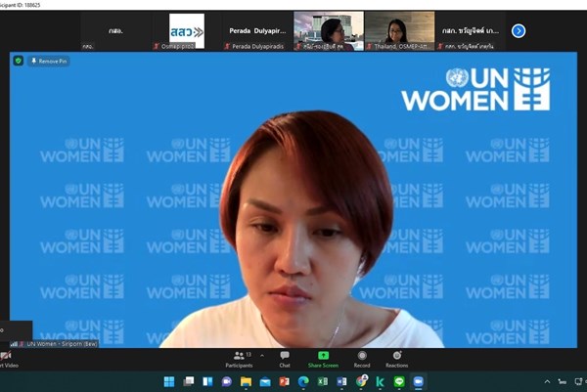Open File Explorer from the taskbar
Image resolution: width=587 pixels, height=392 pixels.
(246, 381)
